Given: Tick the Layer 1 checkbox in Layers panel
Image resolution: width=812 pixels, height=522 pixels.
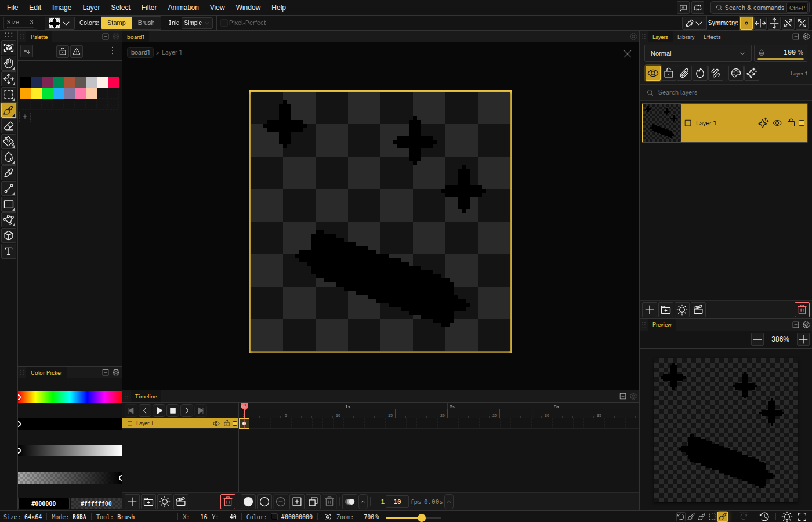Looking at the screenshot, I should (688, 123).
